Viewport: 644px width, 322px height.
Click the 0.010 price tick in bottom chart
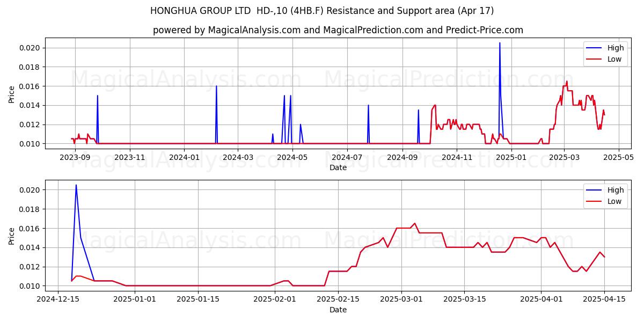click(31, 286)
